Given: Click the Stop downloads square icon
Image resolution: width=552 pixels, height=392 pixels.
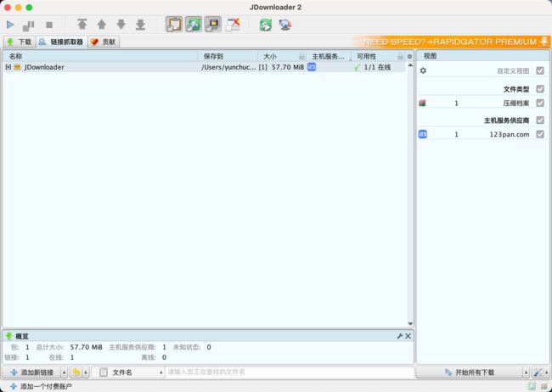Looking at the screenshot, I should [48, 25].
